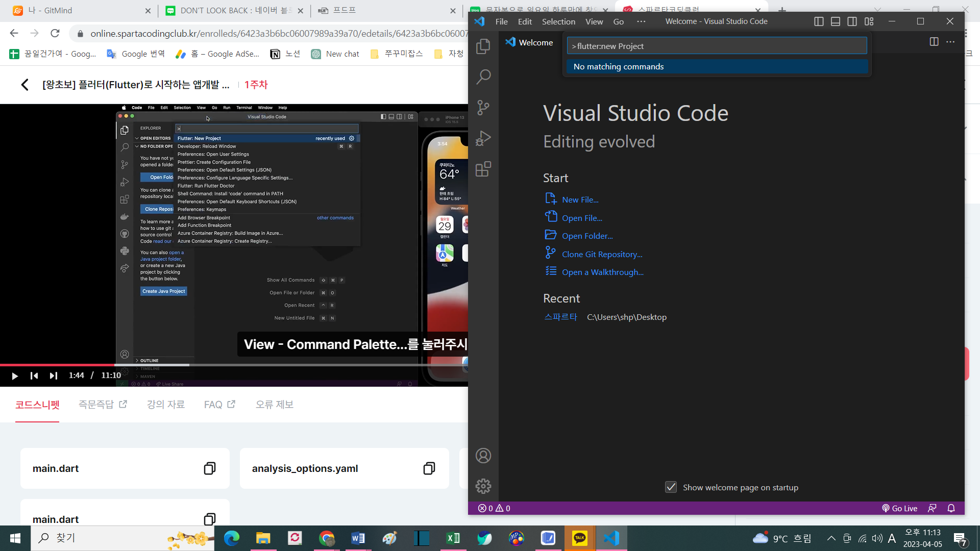980x551 pixels.
Task: Open the Google 번역 bookmark
Action: point(136,54)
